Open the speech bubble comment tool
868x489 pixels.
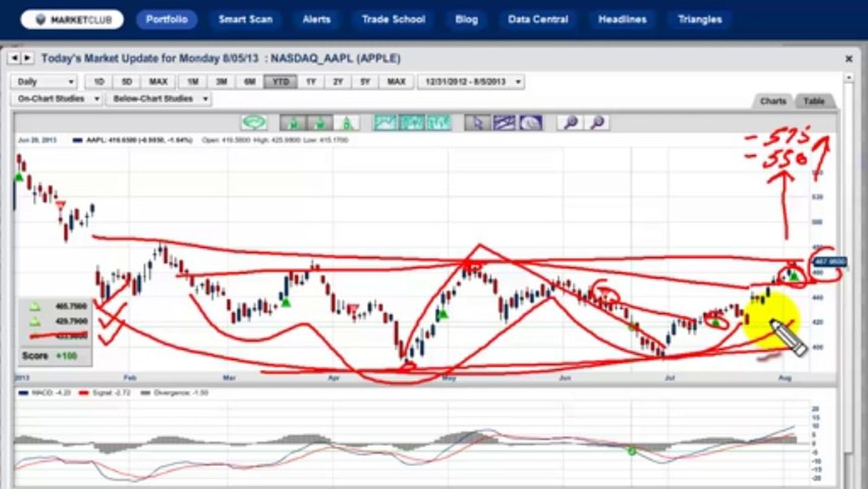254,123
